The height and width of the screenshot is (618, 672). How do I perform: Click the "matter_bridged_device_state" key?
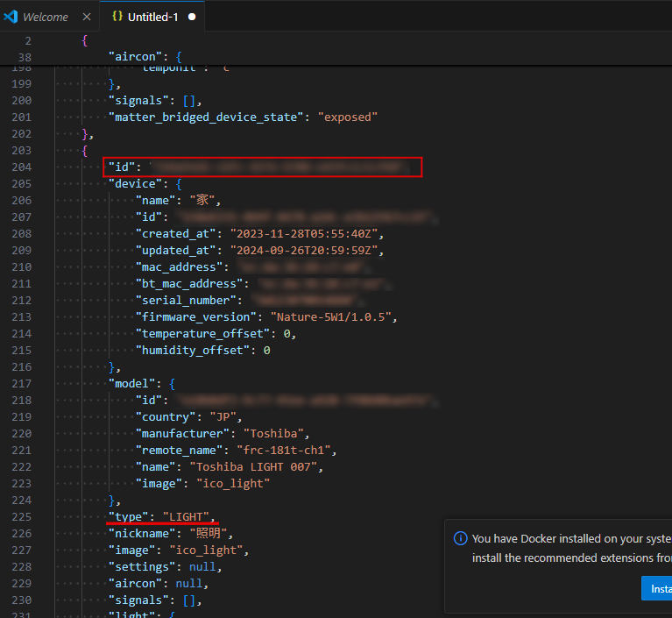pos(206,117)
